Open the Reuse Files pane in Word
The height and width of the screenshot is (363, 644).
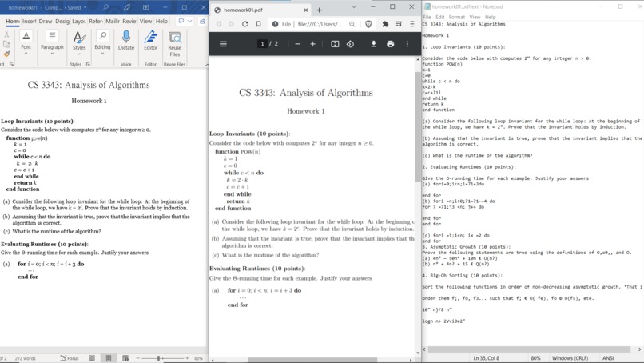point(174,38)
